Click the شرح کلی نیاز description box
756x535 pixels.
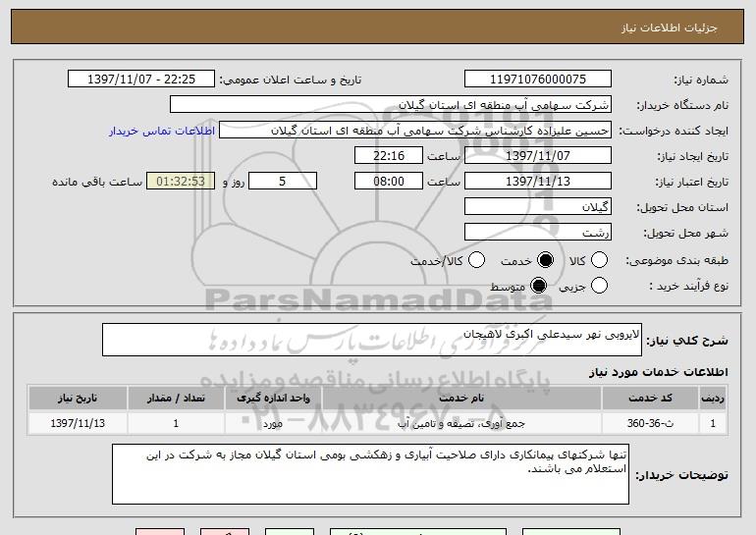372,340
